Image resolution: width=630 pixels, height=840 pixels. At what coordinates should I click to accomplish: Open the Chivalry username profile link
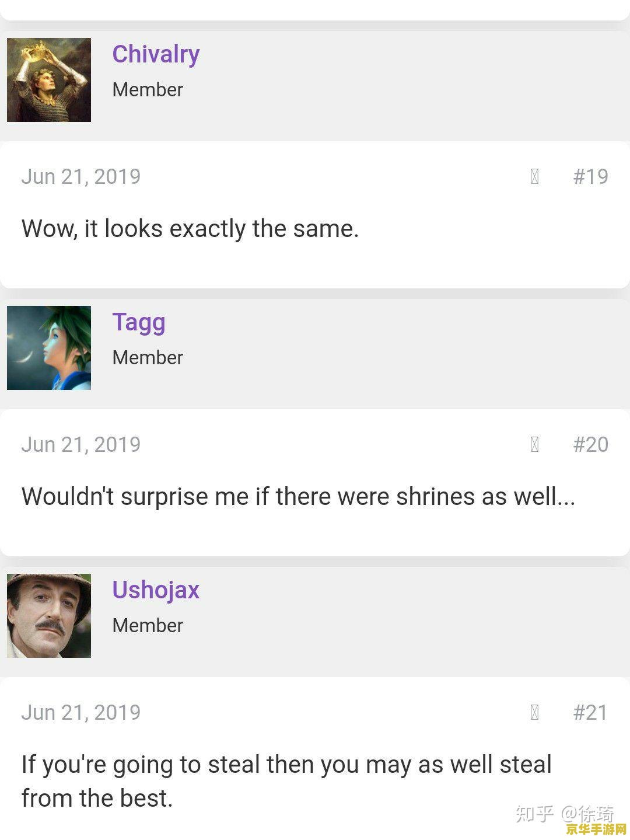[x=156, y=54]
